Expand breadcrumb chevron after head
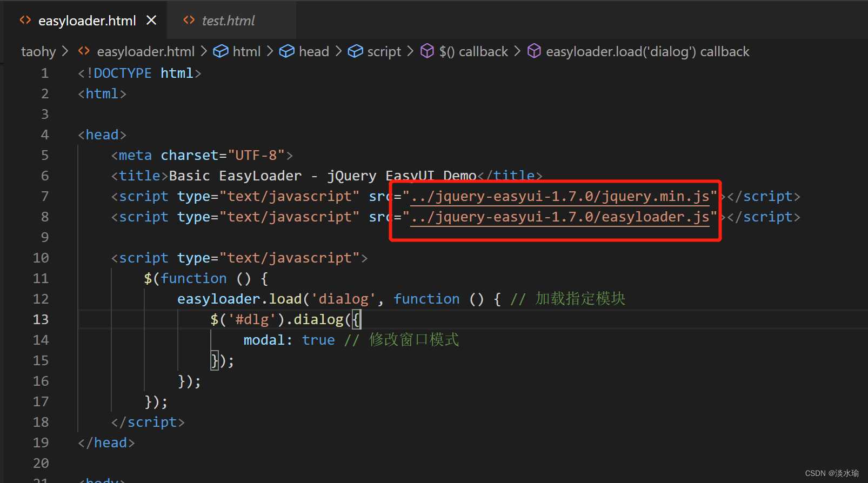This screenshot has height=483, width=868. tap(338, 51)
